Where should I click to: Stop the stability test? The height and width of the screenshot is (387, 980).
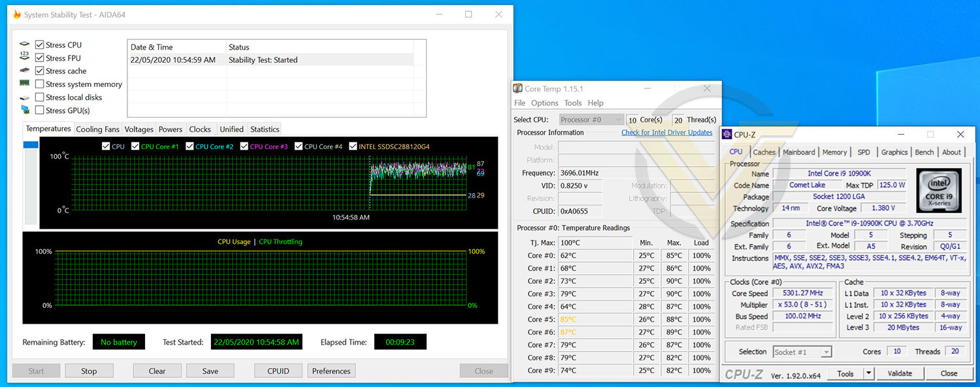pyautogui.click(x=89, y=371)
